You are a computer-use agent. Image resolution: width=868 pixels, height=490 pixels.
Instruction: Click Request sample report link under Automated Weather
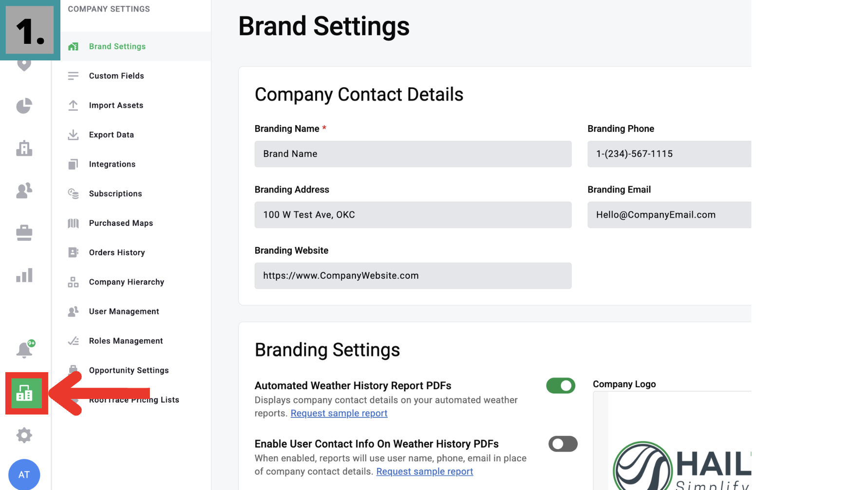(x=339, y=414)
